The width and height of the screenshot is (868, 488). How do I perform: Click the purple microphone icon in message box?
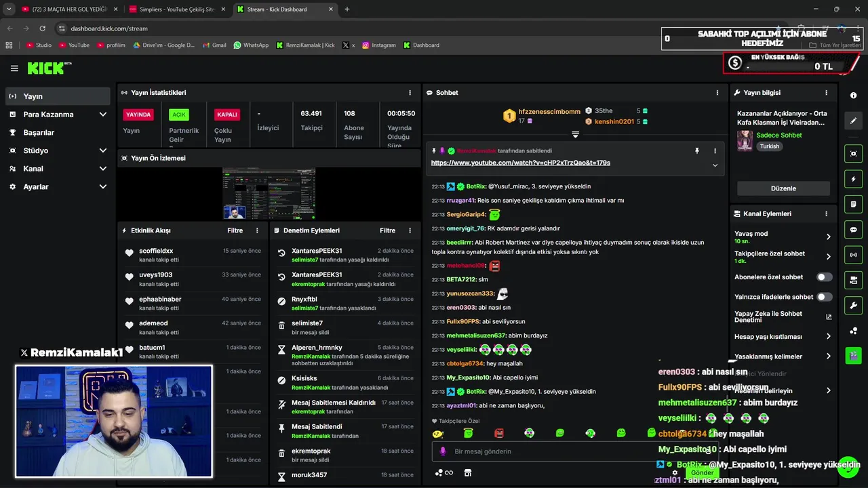point(443,451)
